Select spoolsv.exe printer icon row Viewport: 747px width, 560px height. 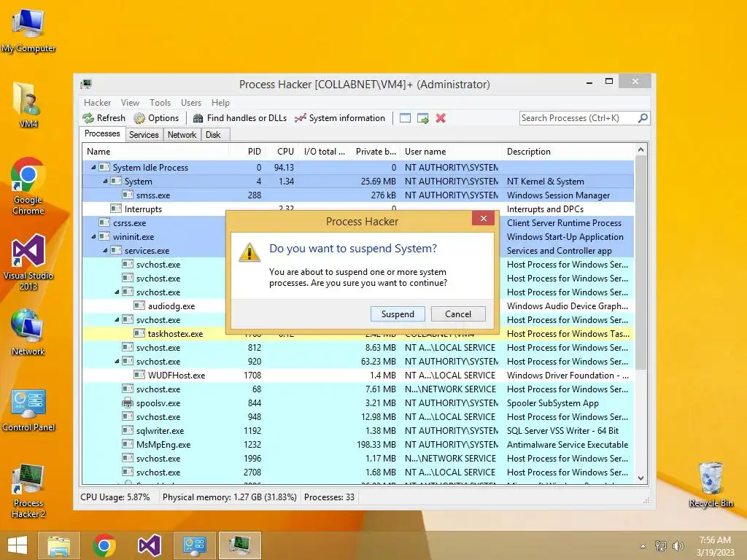[357, 402]
